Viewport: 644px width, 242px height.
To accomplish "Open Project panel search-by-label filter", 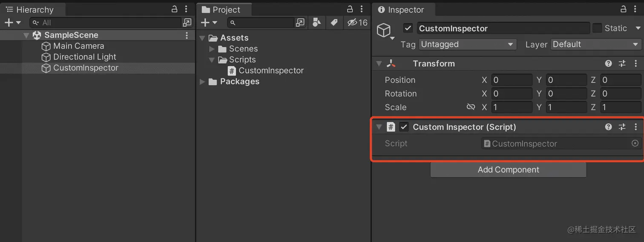I will (x=334, y=23).
